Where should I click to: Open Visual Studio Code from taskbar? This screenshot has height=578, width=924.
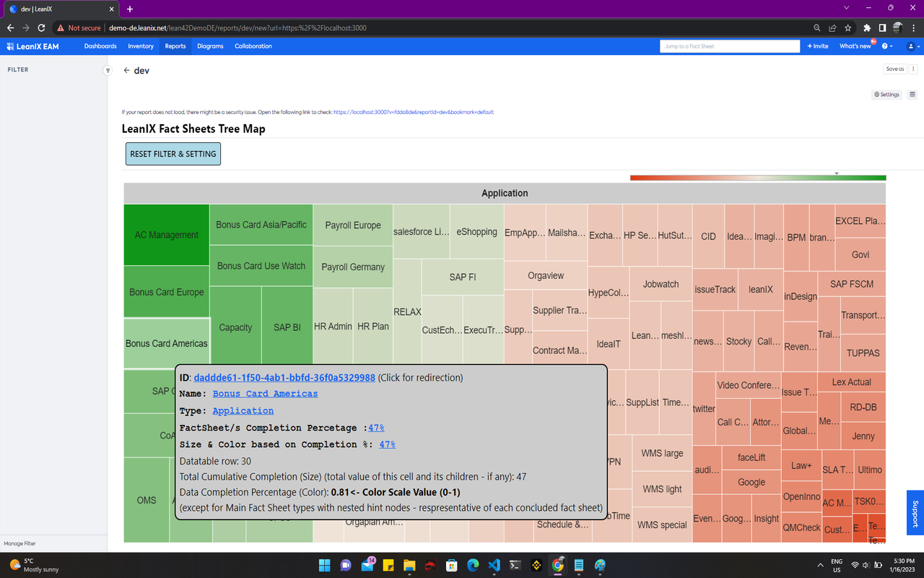494,565
